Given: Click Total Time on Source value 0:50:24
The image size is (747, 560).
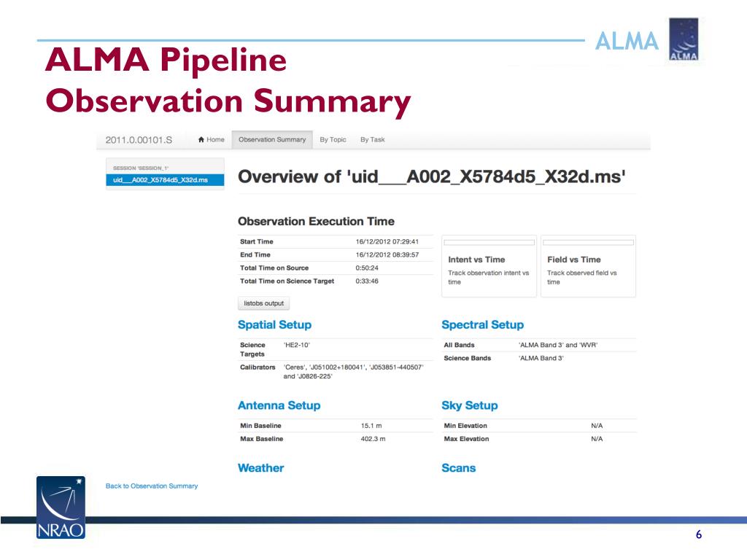Looking at the screenshot, I should [367, 268].
